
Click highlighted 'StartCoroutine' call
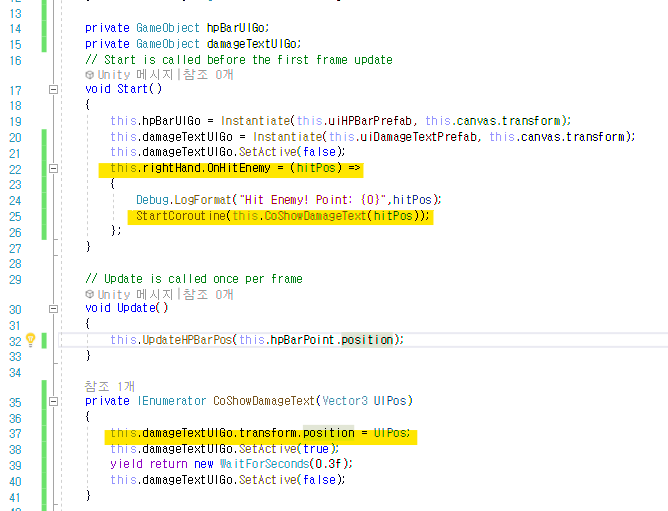point(181,216)
